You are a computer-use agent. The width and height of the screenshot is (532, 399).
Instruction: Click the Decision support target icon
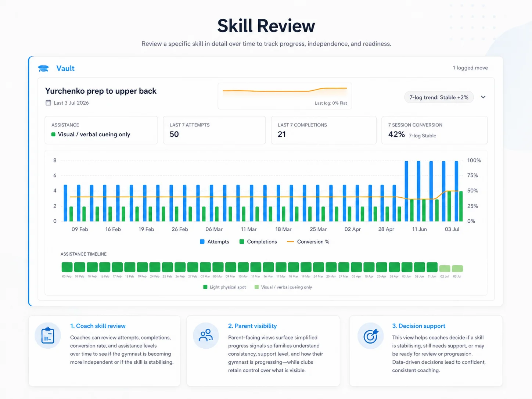pyautogui.click(x=370, y=336)
